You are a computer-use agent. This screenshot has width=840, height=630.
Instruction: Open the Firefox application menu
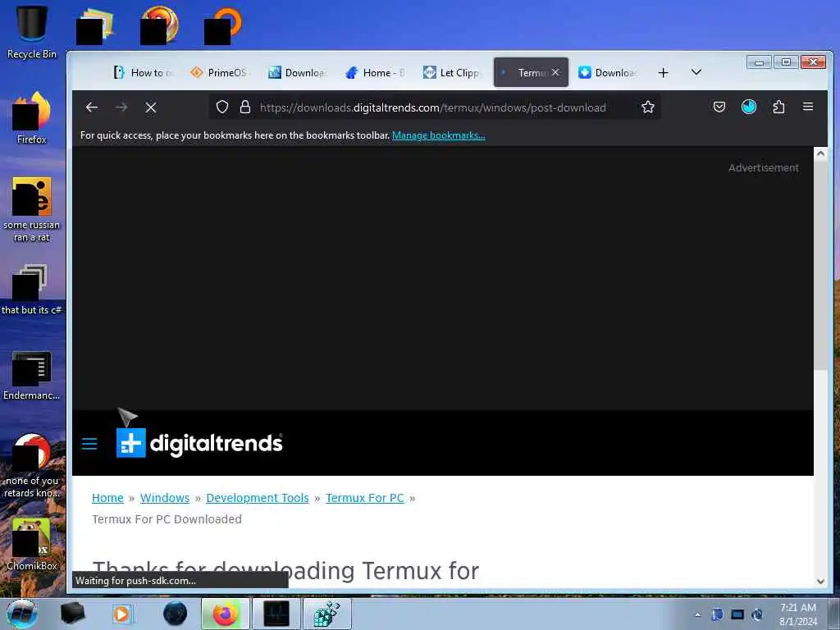(x=808, y=107)
